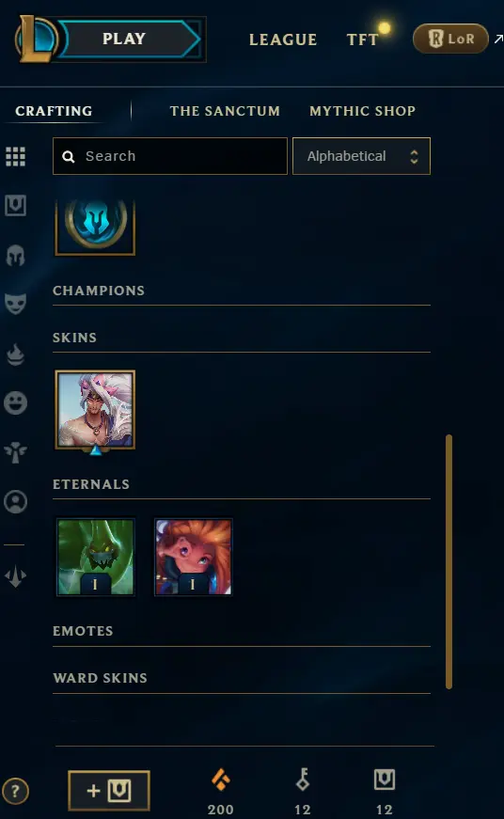Filter loot by summoner icons category
The width and height of the screenshot is (504, 819).
click(16, 501)
